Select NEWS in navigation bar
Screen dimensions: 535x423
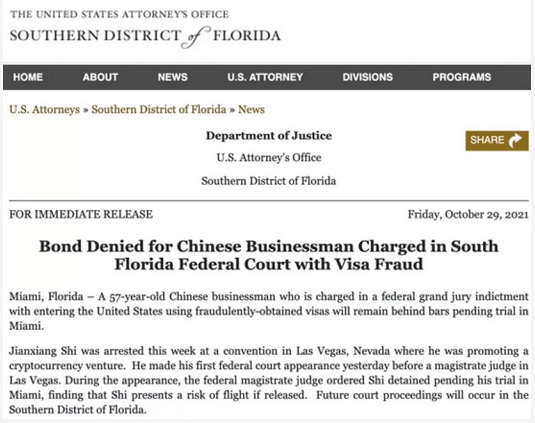coord(173,77)
